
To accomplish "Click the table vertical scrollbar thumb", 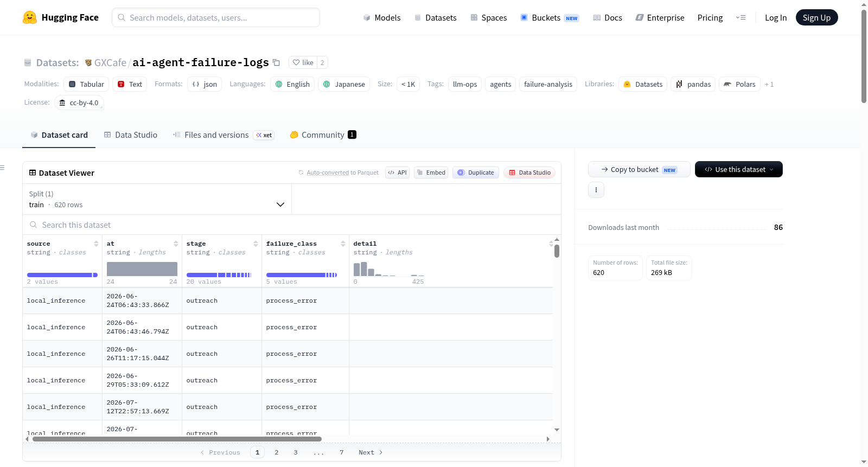I will click(557, 251).
